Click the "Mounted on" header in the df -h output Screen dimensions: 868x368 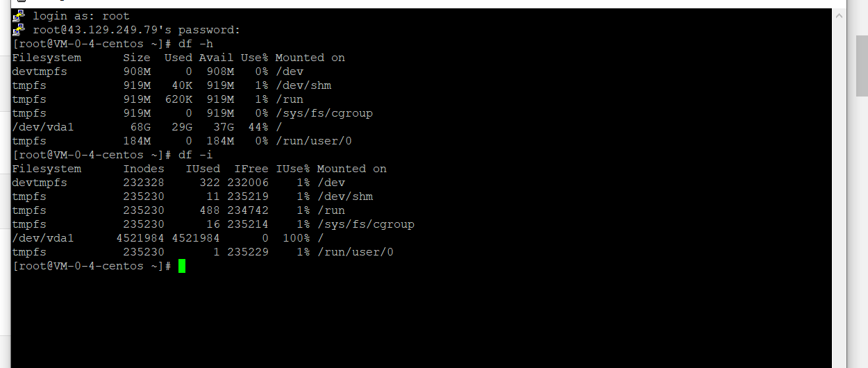pos(310,58)
